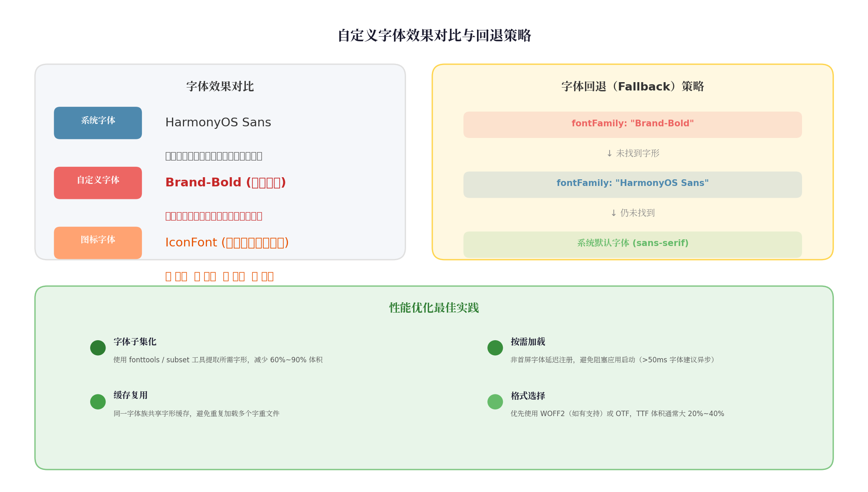Click the 图标字体 orange label badge
Screen dimensions: 868x492
tap(98, 243)
